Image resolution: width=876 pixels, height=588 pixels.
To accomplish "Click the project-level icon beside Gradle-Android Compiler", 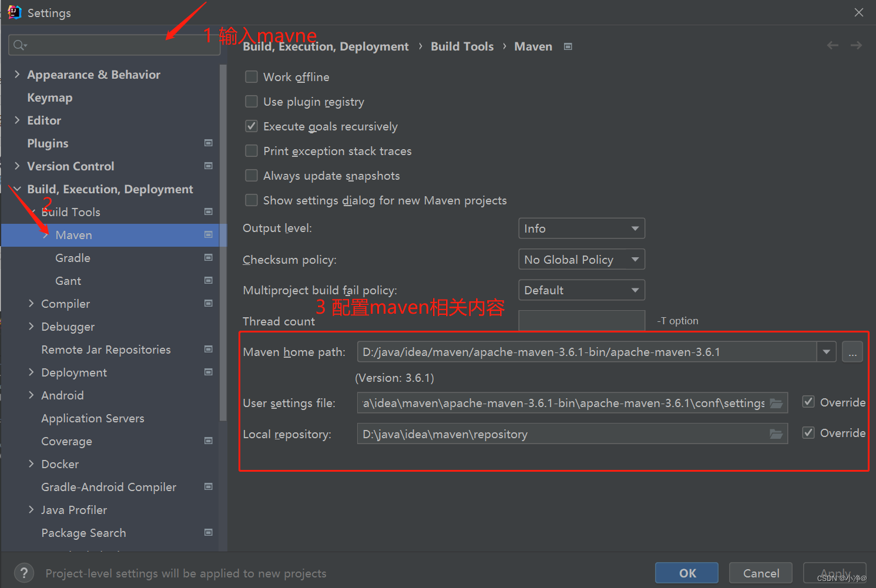I will [208, 486].
